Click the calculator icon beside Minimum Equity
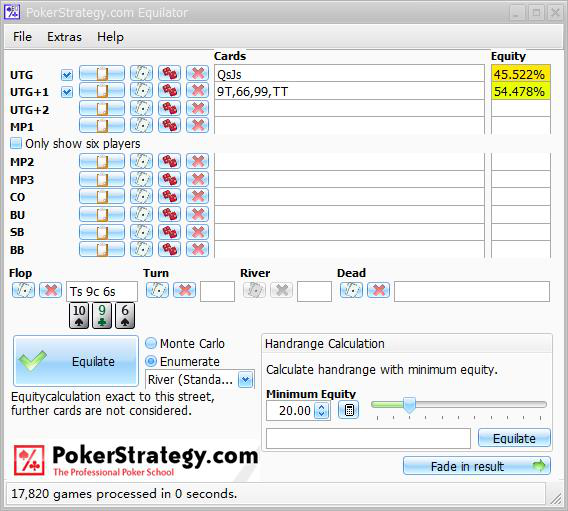This screenshot has width=568, height=511. [348, 410]
